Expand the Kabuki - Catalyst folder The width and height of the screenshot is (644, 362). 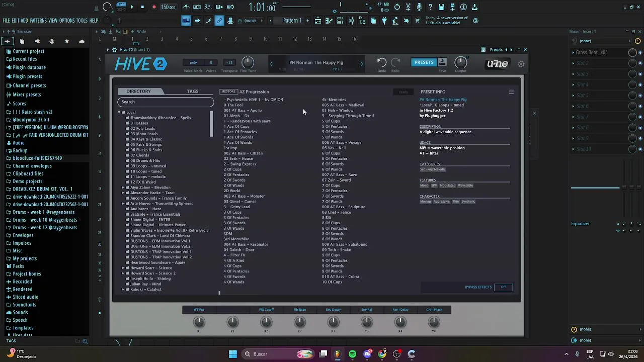coord(123,289)
